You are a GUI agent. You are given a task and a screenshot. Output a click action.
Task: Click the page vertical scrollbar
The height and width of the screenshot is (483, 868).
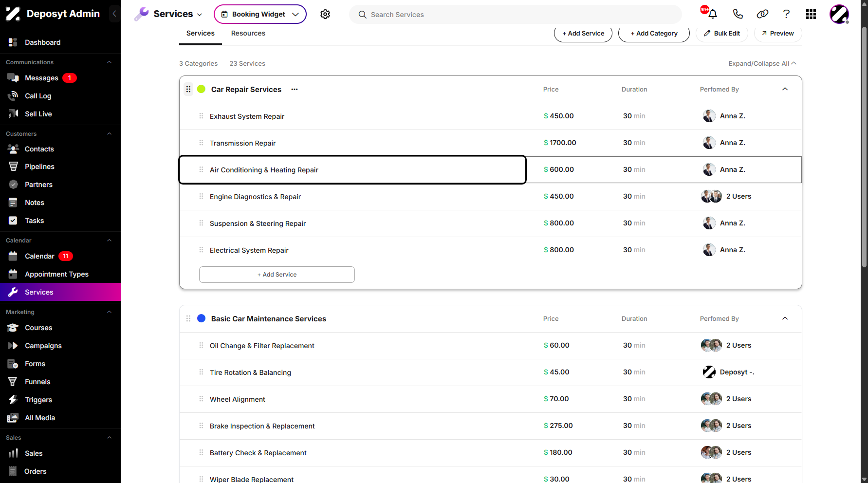[x=864, y=146]
